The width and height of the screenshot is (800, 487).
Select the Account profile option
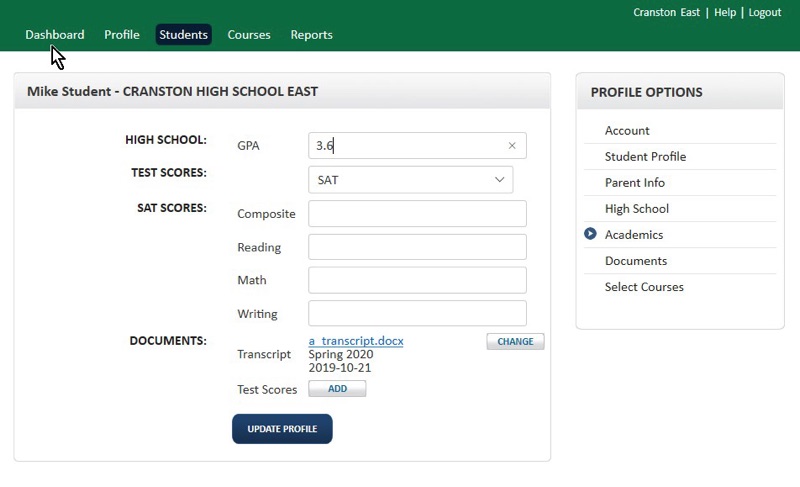tap(627, 131)
